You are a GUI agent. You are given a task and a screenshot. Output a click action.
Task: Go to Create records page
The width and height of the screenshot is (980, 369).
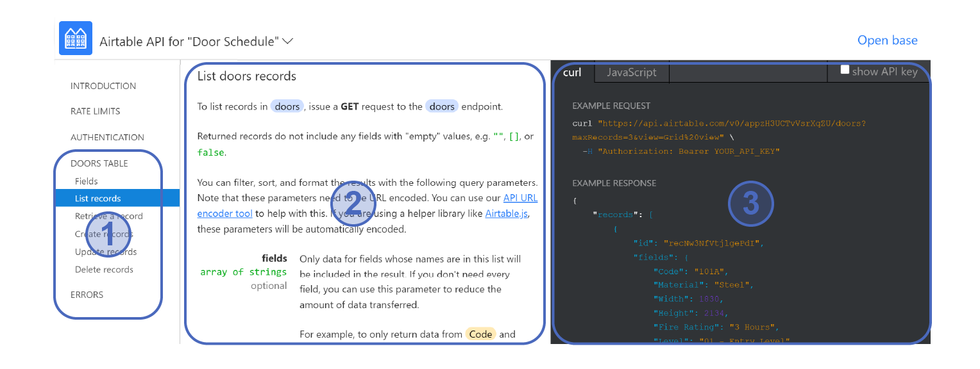pyautogui.click(x=104, y=234)
